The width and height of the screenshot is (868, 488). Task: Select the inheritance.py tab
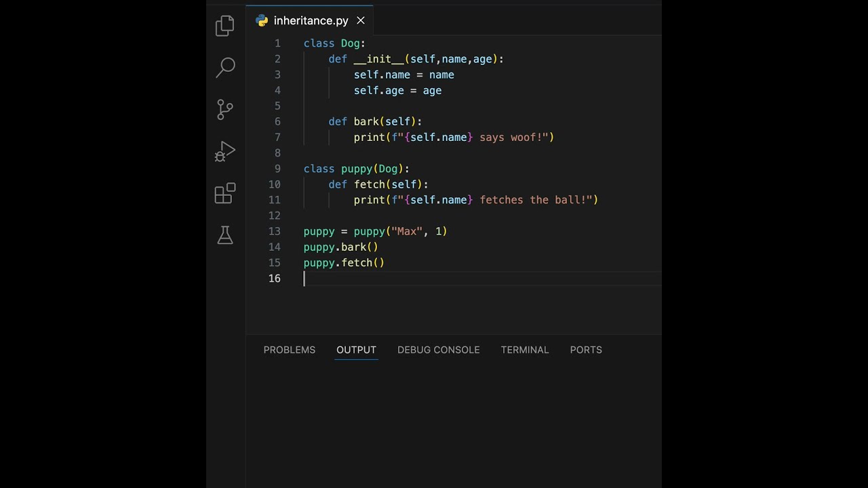[x=311, y=21]
